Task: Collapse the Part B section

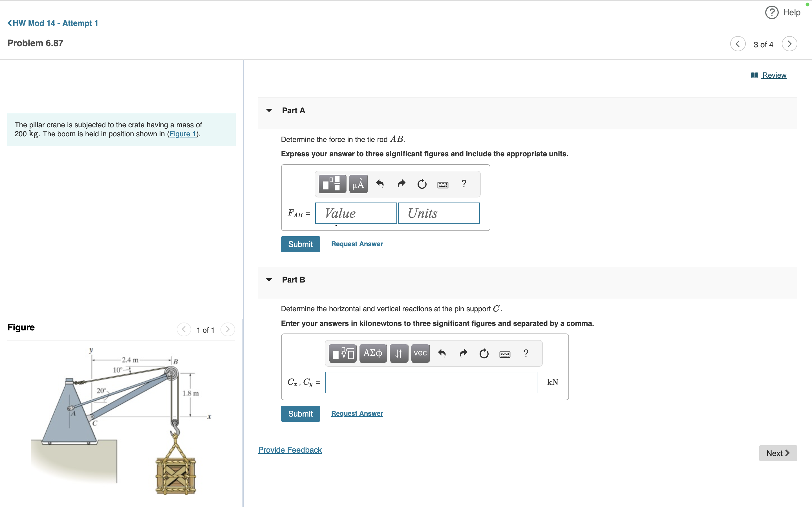Action: (x=269, y=279)
